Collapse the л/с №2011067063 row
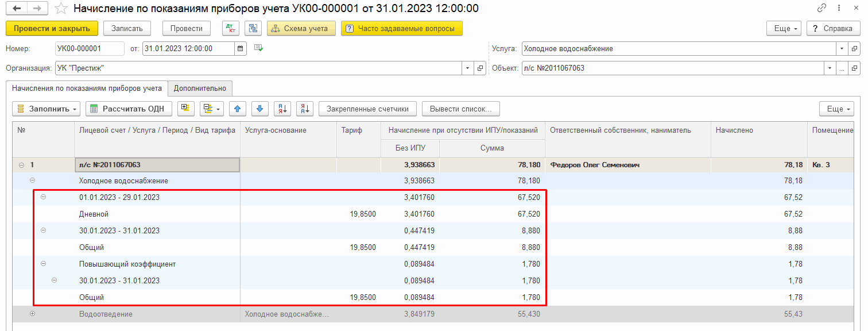Viewport: 868px width, 331px height. point(22,165)
